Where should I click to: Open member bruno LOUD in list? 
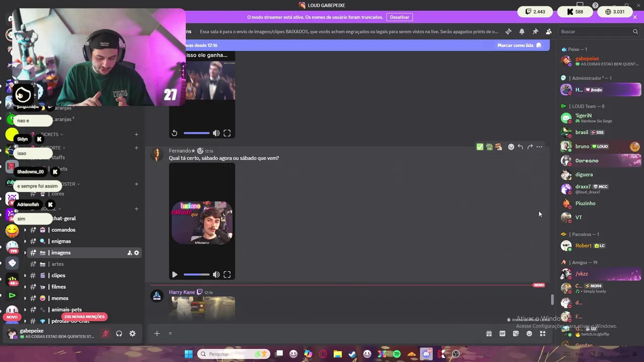[600, 146]
